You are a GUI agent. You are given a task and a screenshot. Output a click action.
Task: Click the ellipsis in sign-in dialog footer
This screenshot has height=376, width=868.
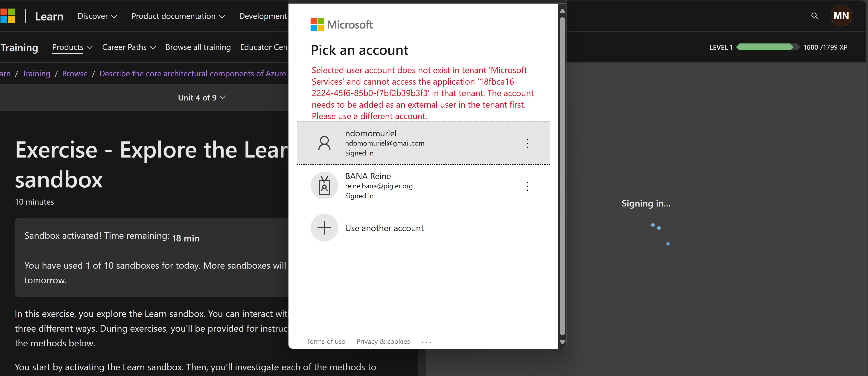point(426,342)
